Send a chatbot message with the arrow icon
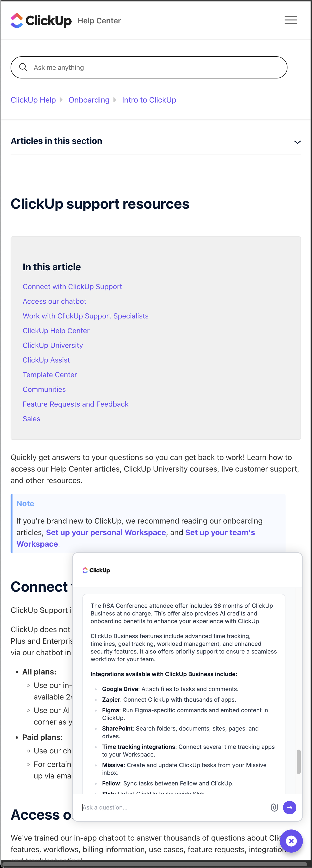This screenshot has height=868, width=312. pyautogui.click(x=289, y=807)
